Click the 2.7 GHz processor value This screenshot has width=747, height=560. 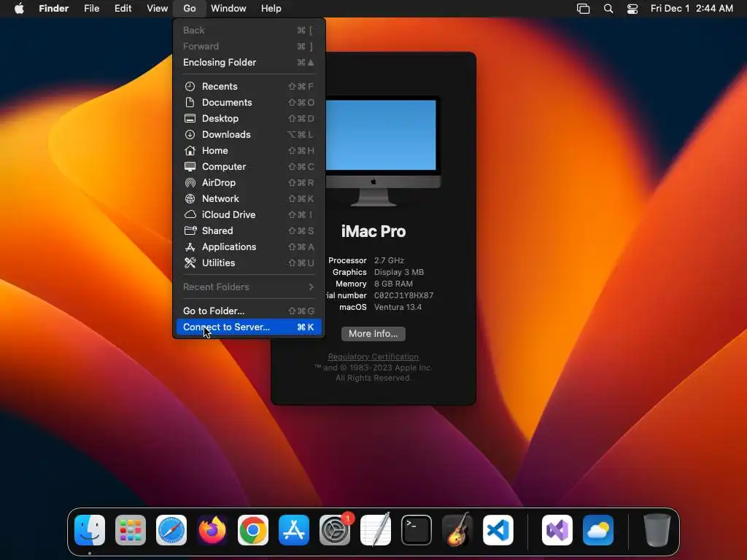pos(389,260)
